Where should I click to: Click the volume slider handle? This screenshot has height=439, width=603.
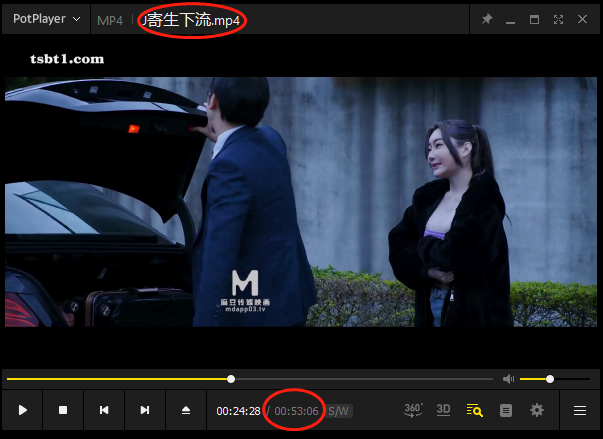[x=550, y=379]
